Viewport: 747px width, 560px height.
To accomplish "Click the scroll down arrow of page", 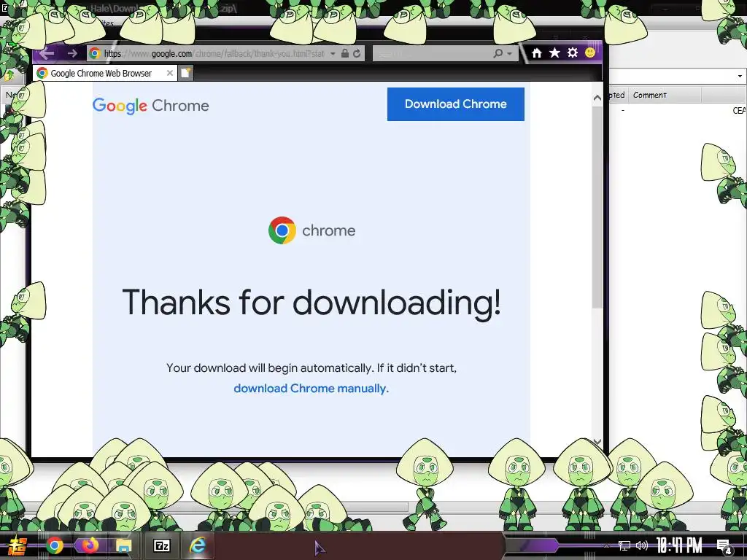I will coord(597,442).
